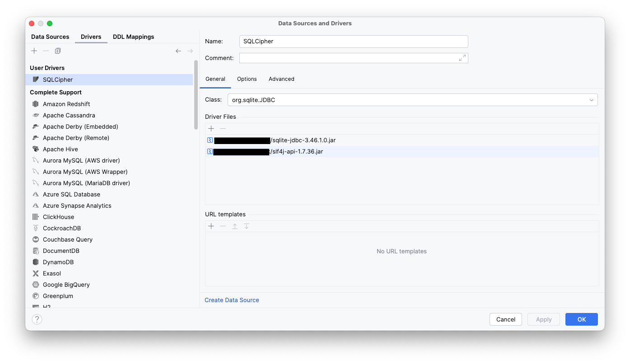This screenshot has width=630, height=364.
Task: Expand the Comment field editor icon
Action: pyautogui.click(x=462, y=58)
